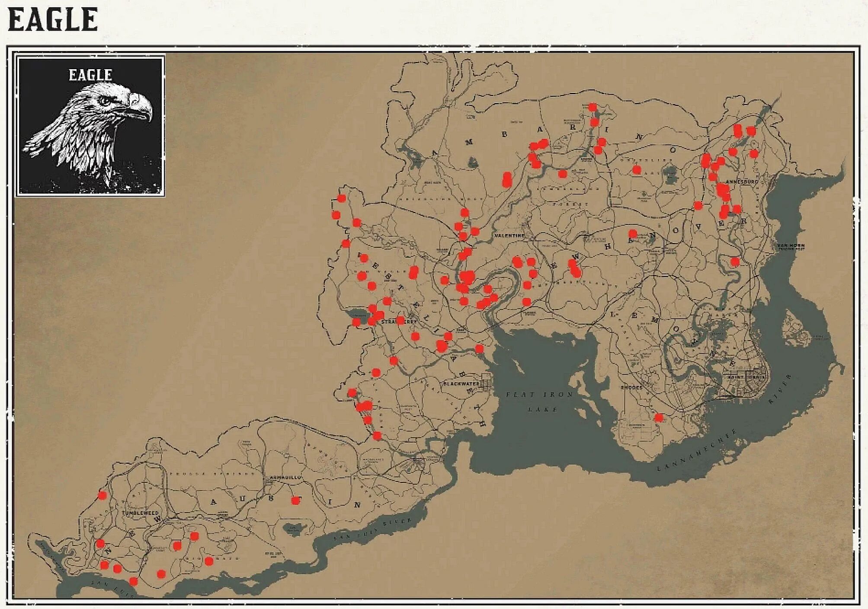
Task: Click the red marker southeast of Rhodes
Action: coord(659,418)
